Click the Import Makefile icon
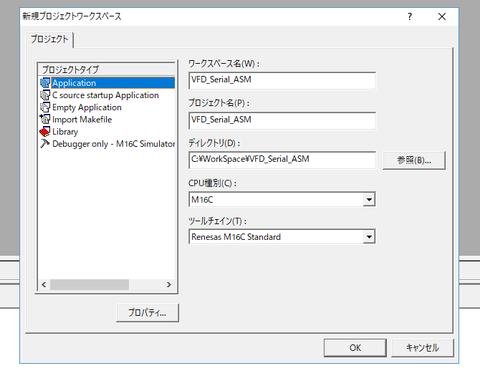 (x=45, y=119)
